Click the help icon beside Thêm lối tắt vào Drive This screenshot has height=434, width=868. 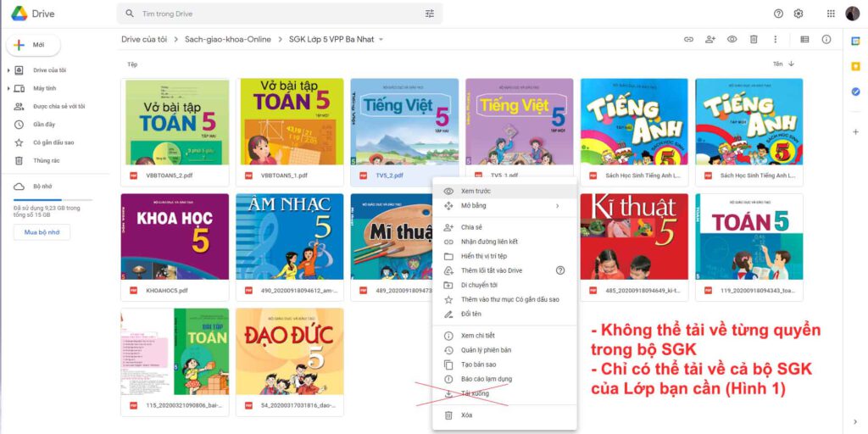click(x=560, y=270)
